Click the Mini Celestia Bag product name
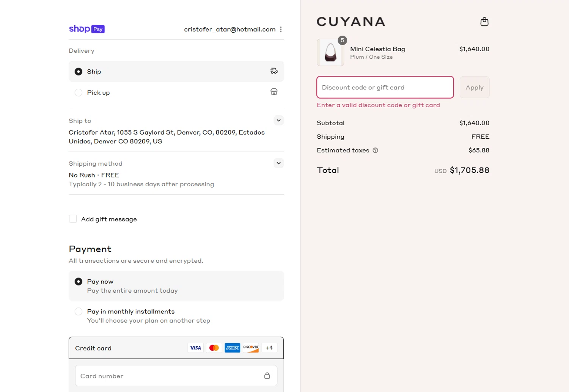The image size is (569, 392). tap(377, 49)
